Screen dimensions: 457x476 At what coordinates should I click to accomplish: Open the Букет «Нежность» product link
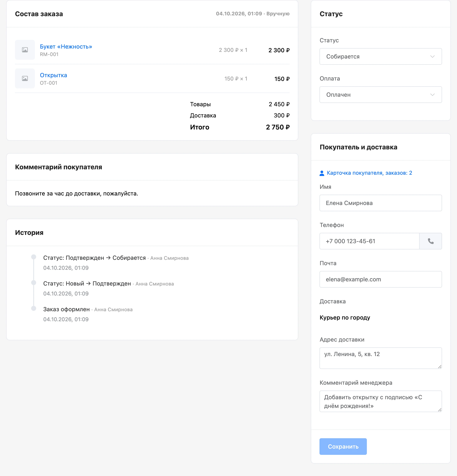[x=66, y=46]
